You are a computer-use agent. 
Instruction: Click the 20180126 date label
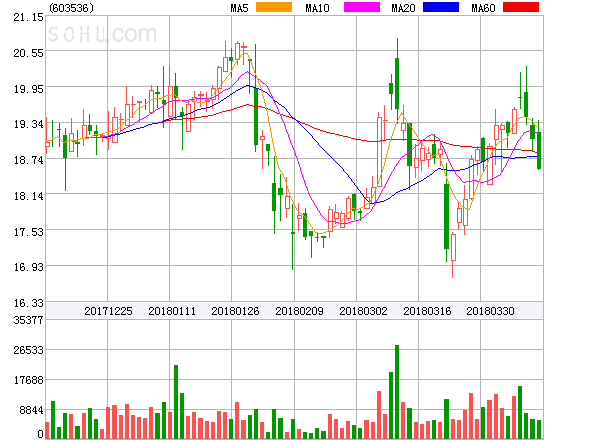click(x=235, y=311)
